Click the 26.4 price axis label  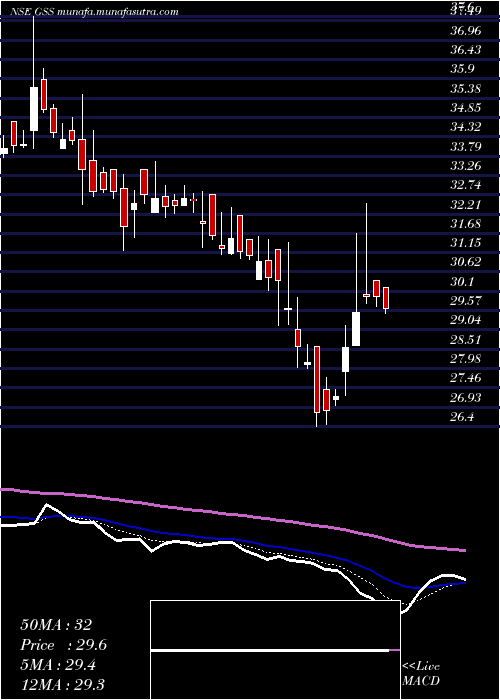click(x=462, y=417)
